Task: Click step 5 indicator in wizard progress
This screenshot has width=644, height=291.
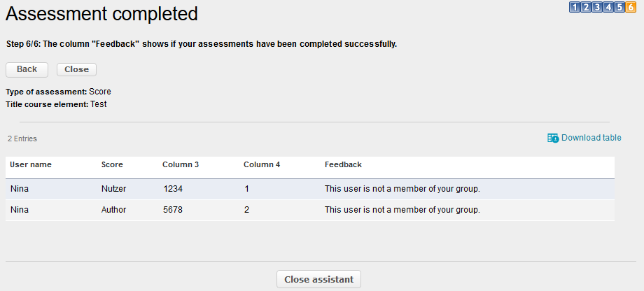Action: (x=619, y=8)
